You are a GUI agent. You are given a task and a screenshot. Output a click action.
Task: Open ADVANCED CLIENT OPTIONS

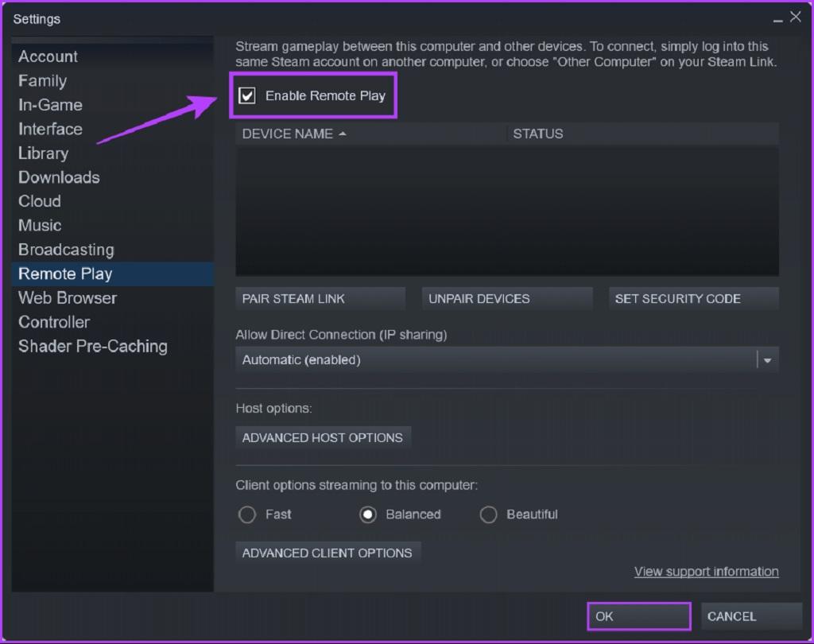coord(328,553)
